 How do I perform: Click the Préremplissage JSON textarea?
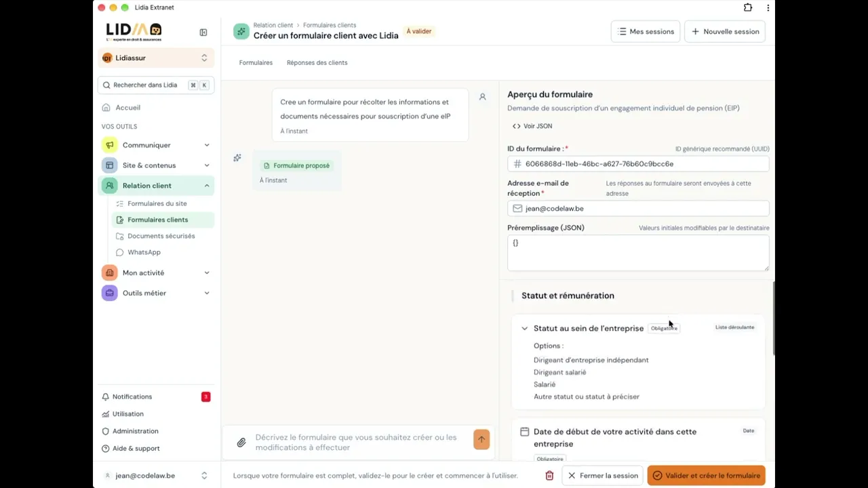coord(638,253)
